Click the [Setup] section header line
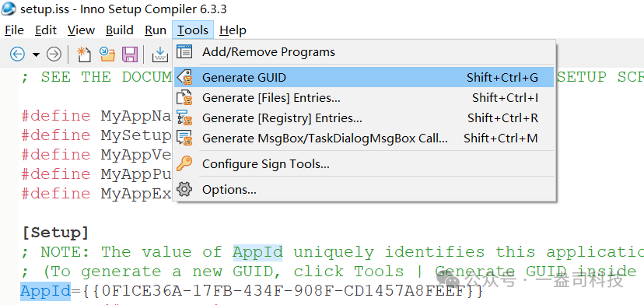Screen dimensions: 644x305 click(x=55, y=233)
